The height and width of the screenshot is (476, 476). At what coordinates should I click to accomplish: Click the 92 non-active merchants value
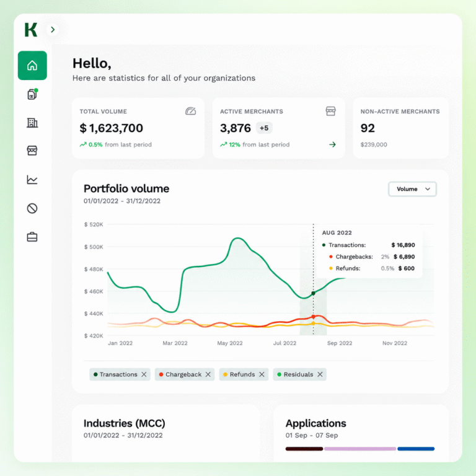[x=368, y=128]
